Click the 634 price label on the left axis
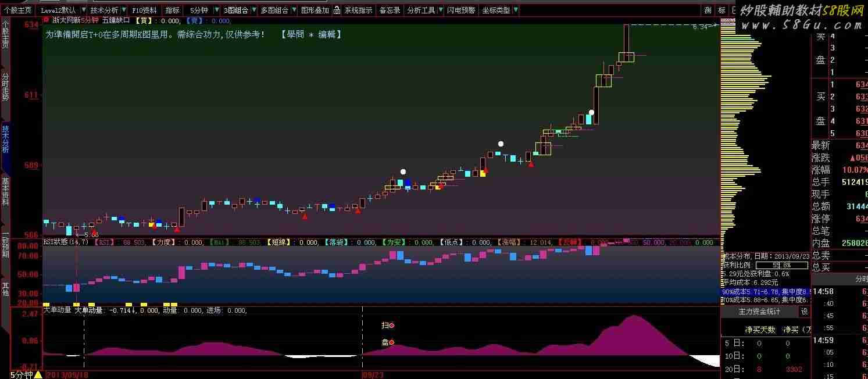The image size is (868, 379). pyautogui.click(x=31, y=25)
